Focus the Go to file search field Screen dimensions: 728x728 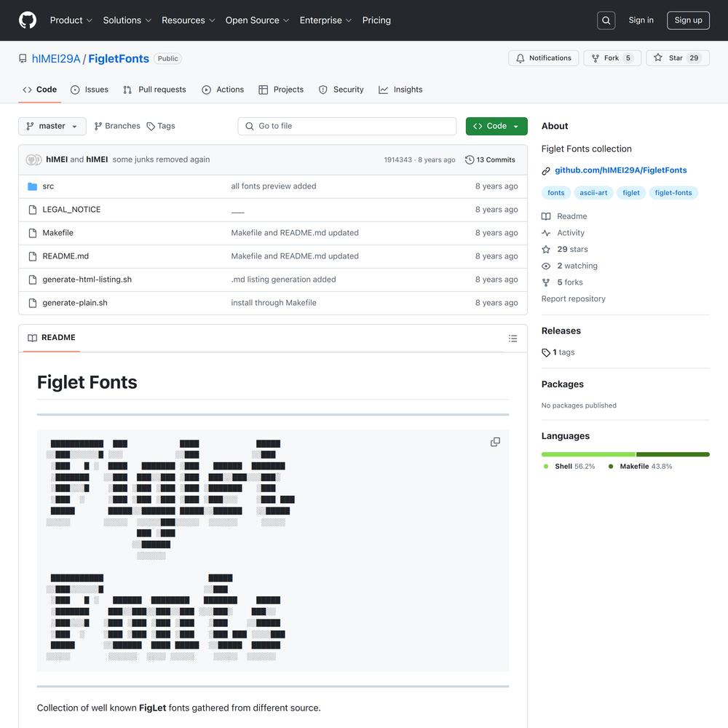tap(347, 126)
